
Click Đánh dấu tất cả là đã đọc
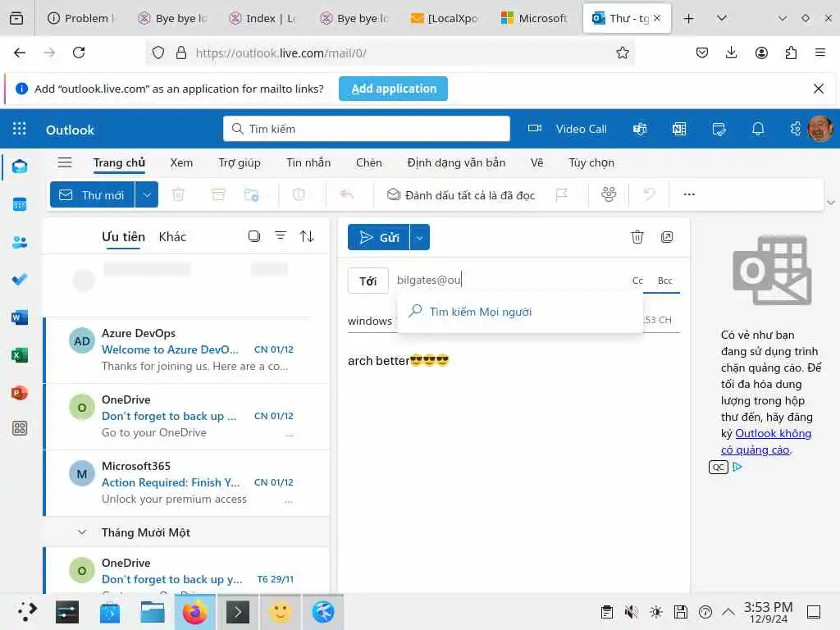pyautogui.click(x=461, y=195)
